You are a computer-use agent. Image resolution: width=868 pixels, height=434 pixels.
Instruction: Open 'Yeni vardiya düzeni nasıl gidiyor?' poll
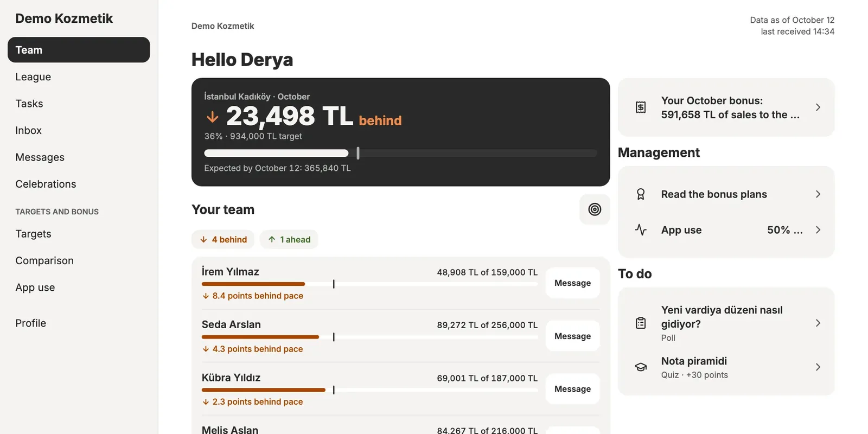pos(722,317)
